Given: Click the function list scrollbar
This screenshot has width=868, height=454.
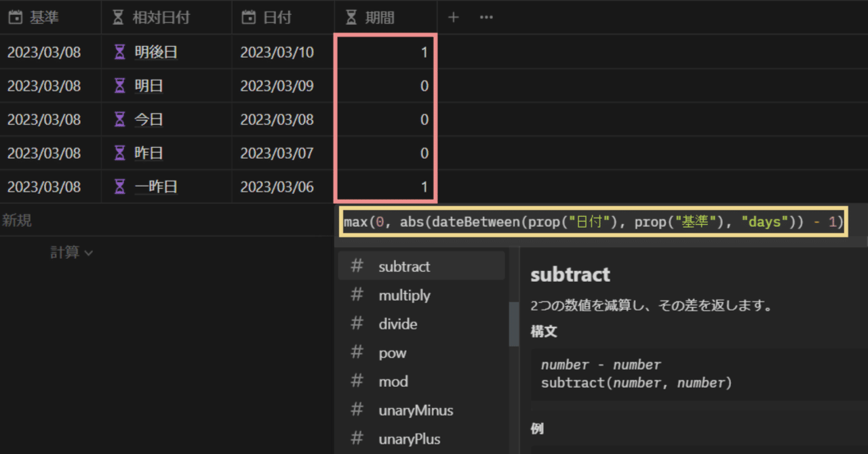Looking at the screenshot, I should click(512, 324).
